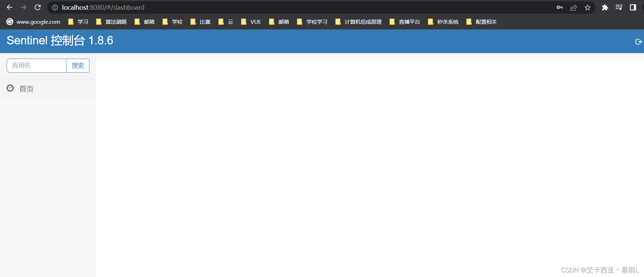Open the 秒杀系统 bookmark folder
This screenshot has width=644, height=277.
pos(443,22)
